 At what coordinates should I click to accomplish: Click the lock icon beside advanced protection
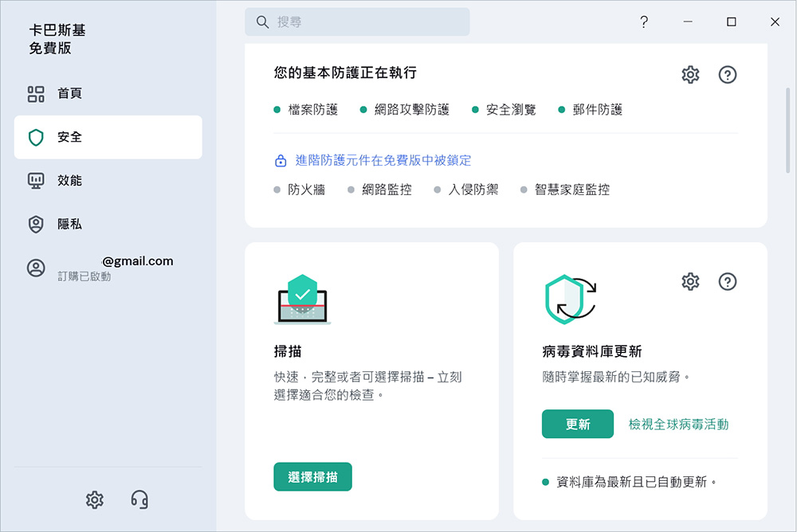tap(281, 161)
